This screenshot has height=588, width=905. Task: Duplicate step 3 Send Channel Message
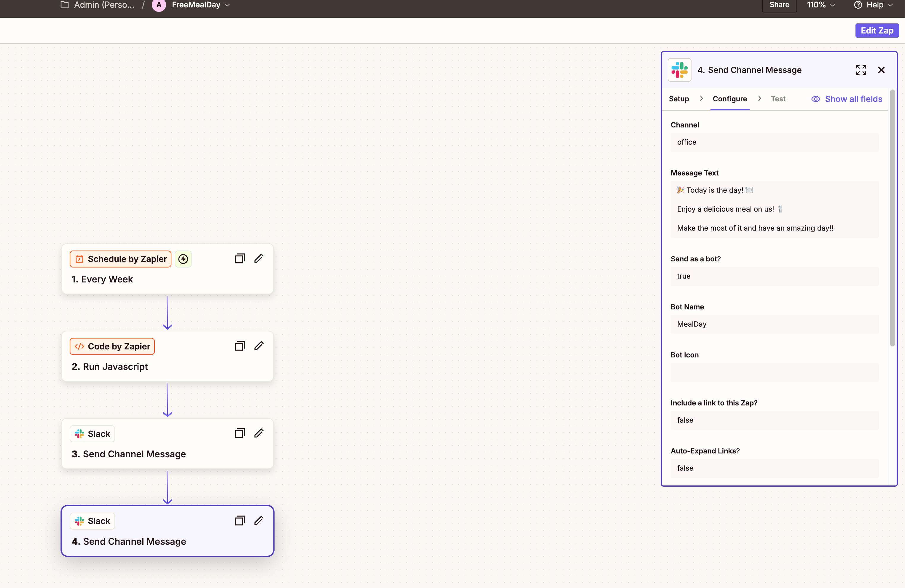(x=240, y=433)
